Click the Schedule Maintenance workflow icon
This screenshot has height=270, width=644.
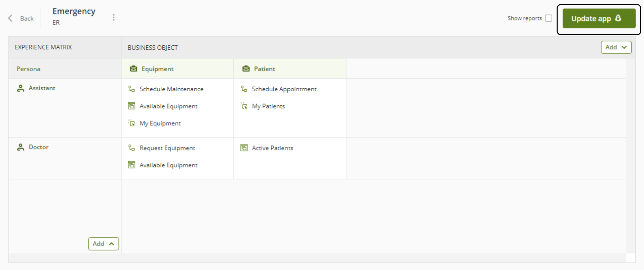coord(131,89)
